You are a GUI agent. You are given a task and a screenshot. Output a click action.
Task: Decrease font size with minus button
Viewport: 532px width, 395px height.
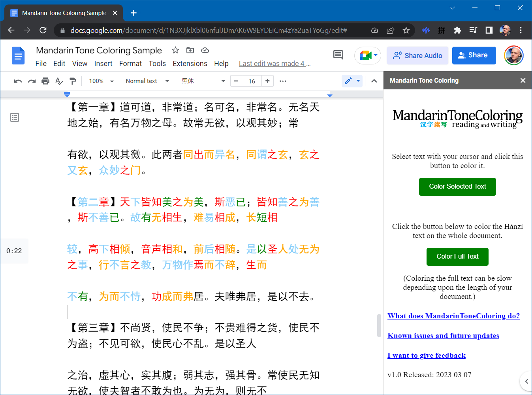coord(236,81)
